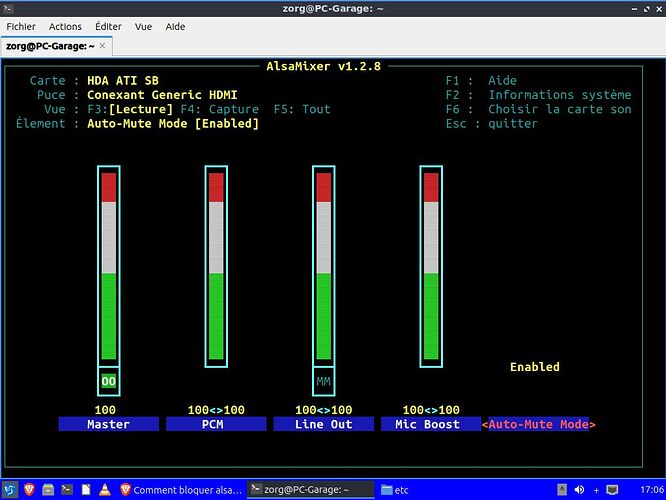Open the text editor launcher icon
666x500 pixels.
[x=86, y=490]
